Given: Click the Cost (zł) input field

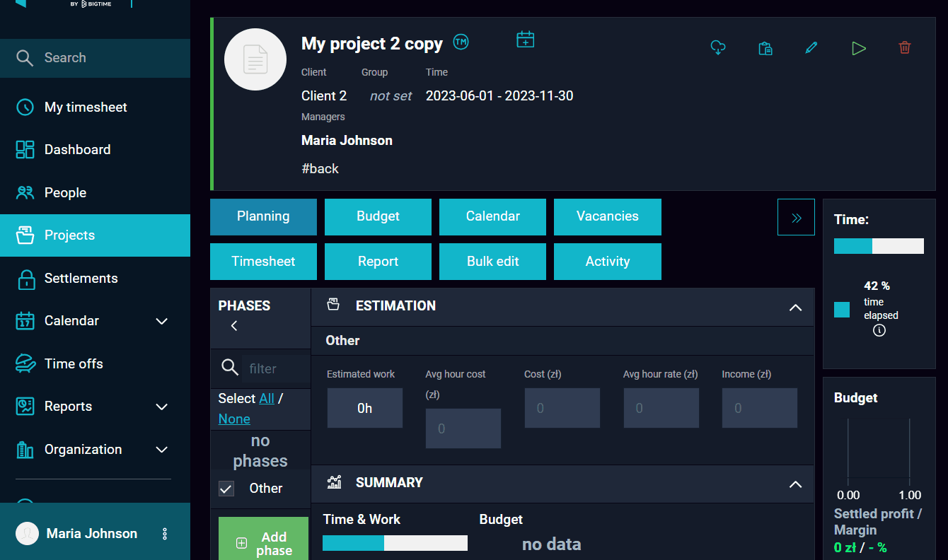Looking at the screenshot, I should point(562,408).
